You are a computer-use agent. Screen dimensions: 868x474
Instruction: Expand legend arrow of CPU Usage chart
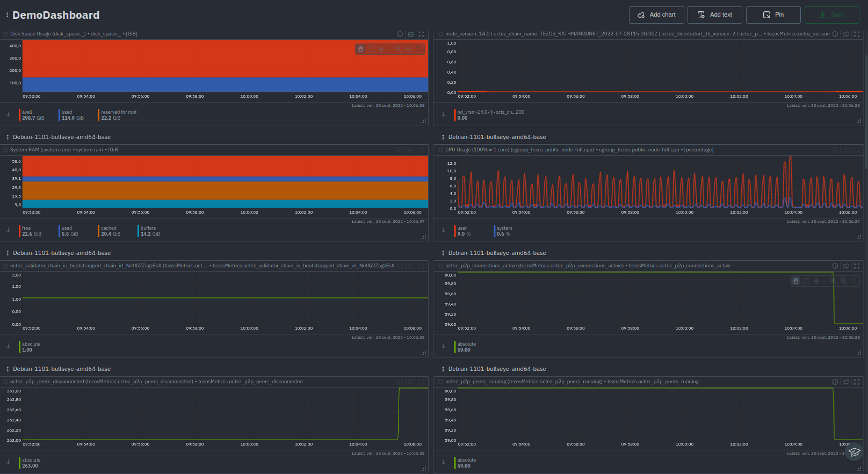coord(444,230)
